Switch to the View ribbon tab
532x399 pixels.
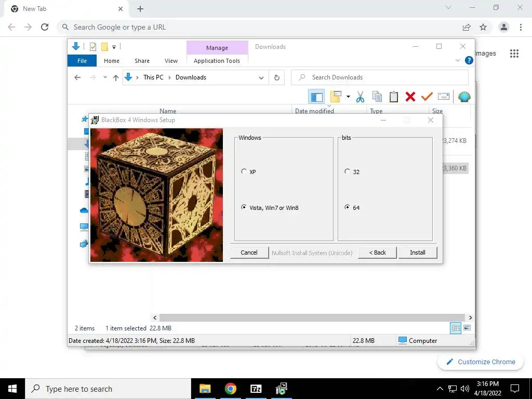[171, 61]
